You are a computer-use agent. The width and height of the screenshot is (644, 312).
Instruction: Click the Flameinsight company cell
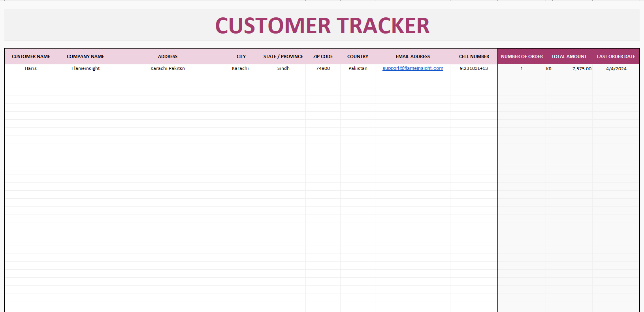point(85,68)
